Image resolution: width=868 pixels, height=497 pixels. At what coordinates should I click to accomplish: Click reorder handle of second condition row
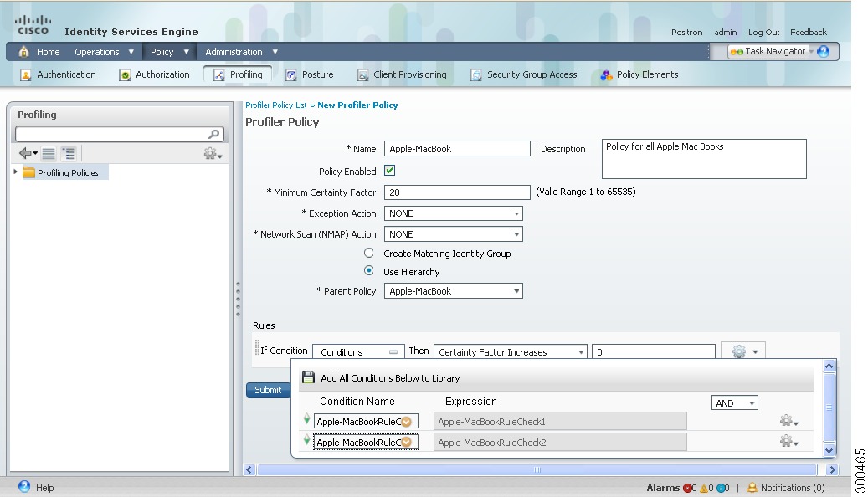point(306,440)
